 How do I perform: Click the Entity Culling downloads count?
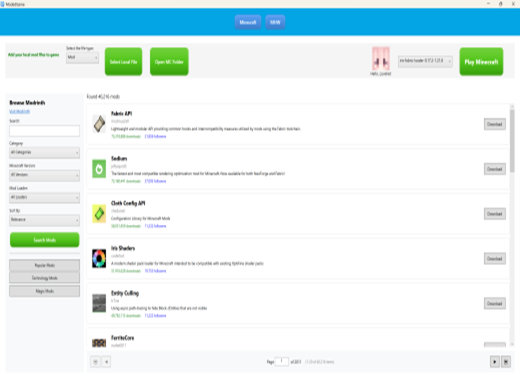point(126,315)
